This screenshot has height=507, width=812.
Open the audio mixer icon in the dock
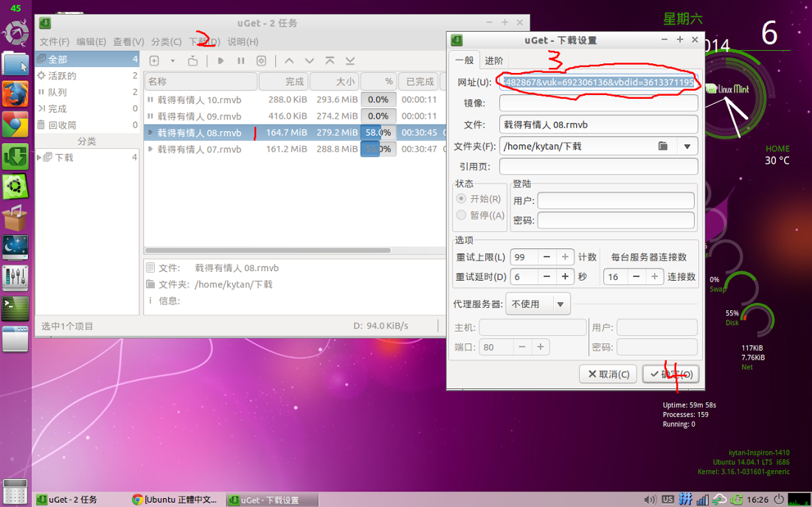point(15,279)
